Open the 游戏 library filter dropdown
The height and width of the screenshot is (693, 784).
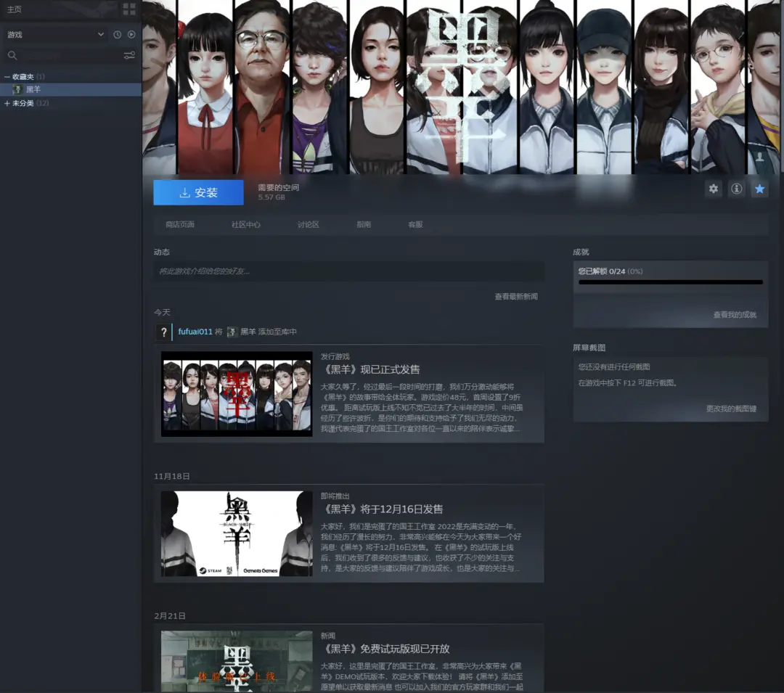tap(56, 35)
